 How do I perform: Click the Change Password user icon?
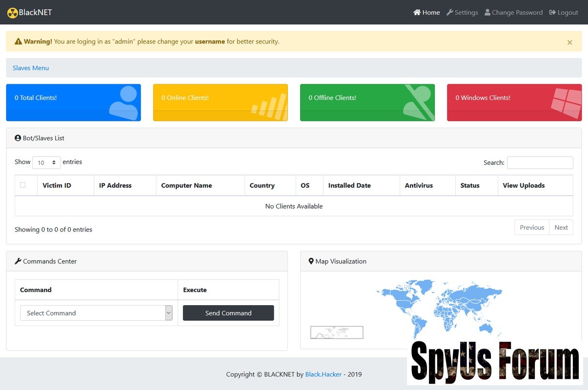coord(487,12)
